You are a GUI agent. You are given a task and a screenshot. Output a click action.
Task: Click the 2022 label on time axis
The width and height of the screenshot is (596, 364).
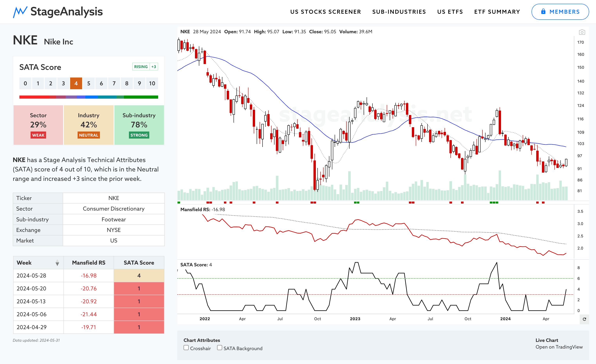pos(205,319)
